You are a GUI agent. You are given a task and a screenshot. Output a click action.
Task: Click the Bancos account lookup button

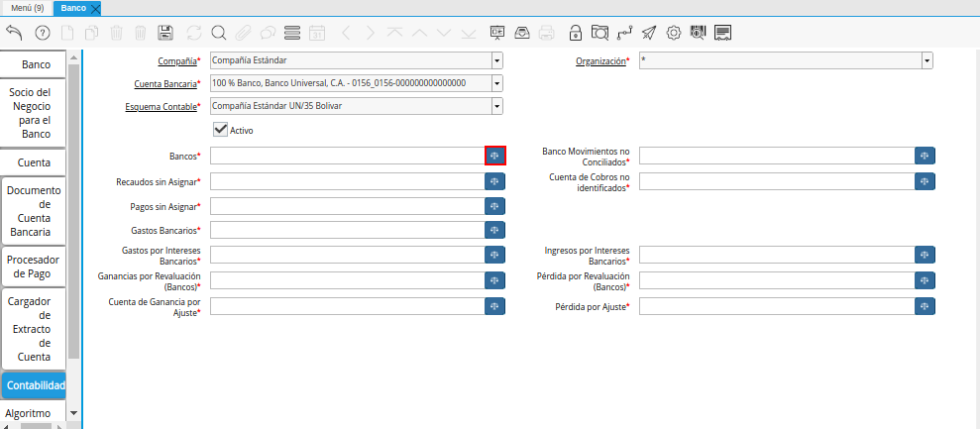point(495,156)
